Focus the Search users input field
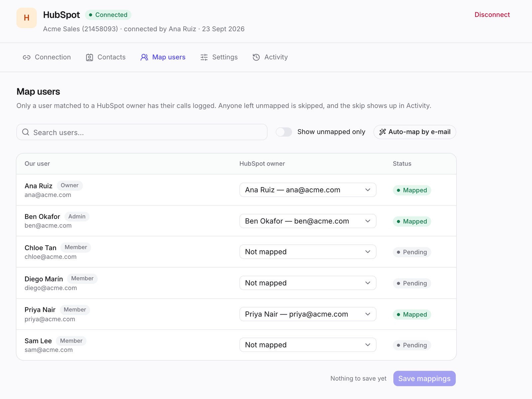Viewport: 532px width, 399px height. 142,132
